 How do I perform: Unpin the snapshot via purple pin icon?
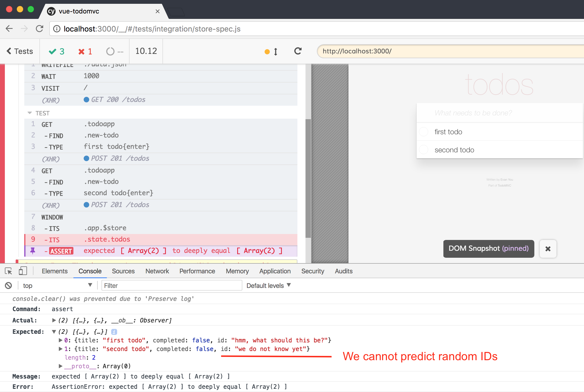click(33, 251)
